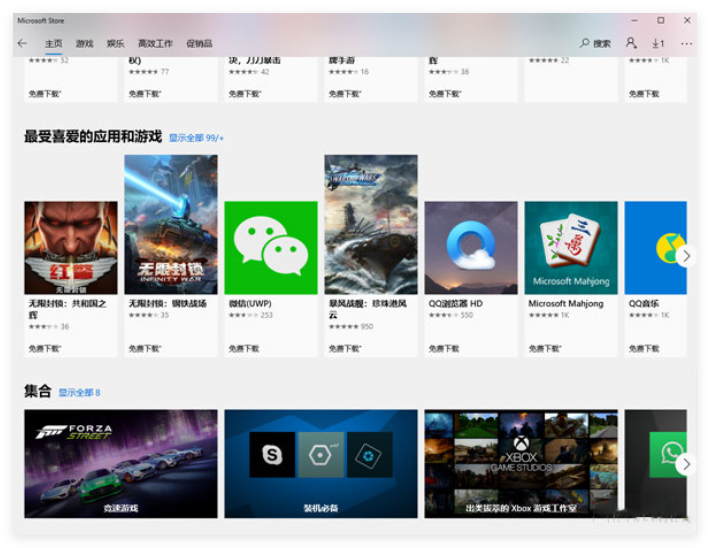Select the rating stars showing 253
Screen dimensions: 710x548
[x=251, y=315]
